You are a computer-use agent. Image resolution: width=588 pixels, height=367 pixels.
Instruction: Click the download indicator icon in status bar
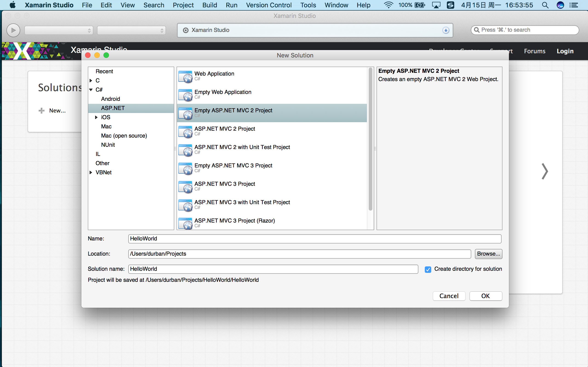click(x=446, y=30)
